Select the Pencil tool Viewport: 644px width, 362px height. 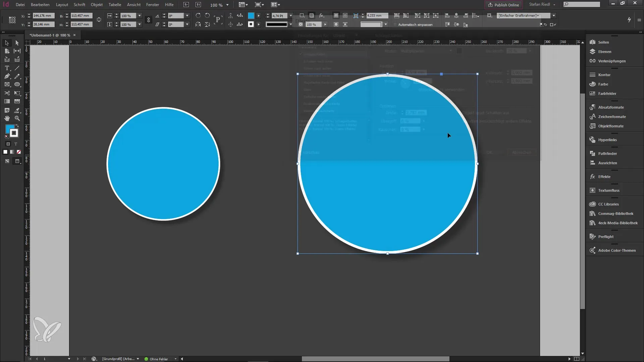click(17, 76)
